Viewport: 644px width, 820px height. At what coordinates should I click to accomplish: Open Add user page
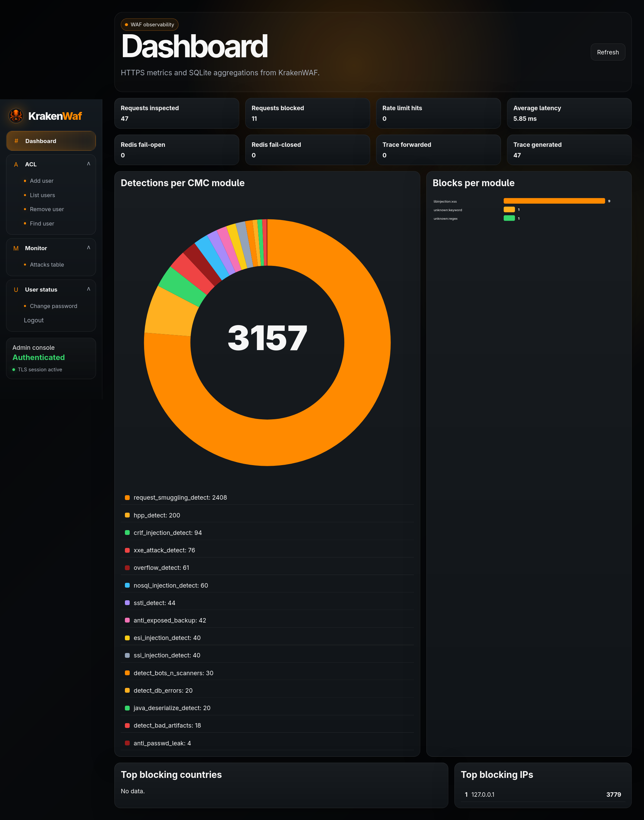click(x=41, y=181)
